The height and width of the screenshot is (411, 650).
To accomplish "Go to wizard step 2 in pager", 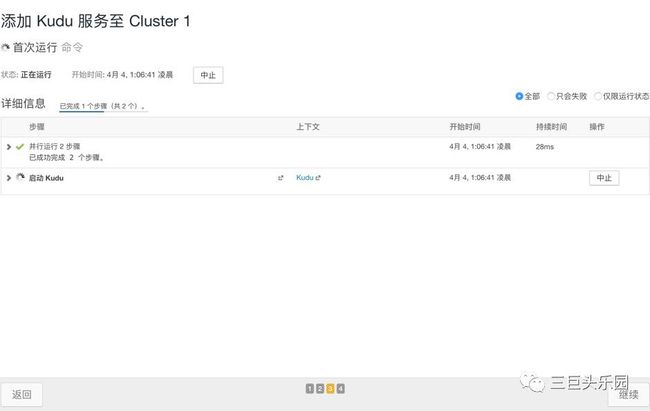I will 320,388.
